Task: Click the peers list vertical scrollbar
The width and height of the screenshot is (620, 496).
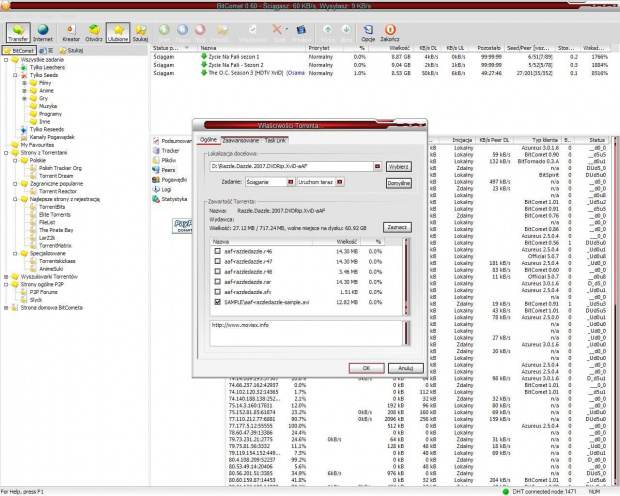Action: [x=616, y=310]
